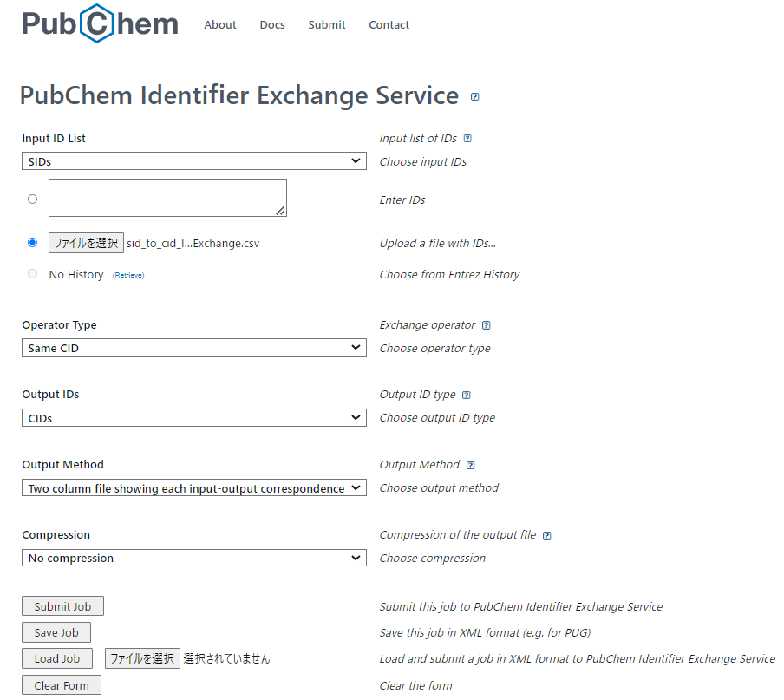Click the compression output file help icon
The width and height of the screenshot is (784, 700).
pos(546,534)
